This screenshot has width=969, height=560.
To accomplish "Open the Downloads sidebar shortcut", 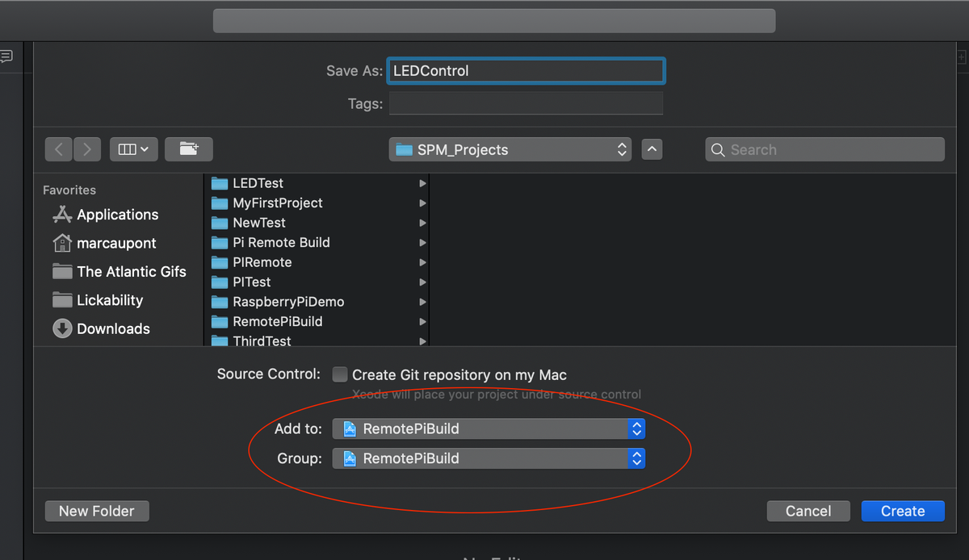I will tap(113, 328).
